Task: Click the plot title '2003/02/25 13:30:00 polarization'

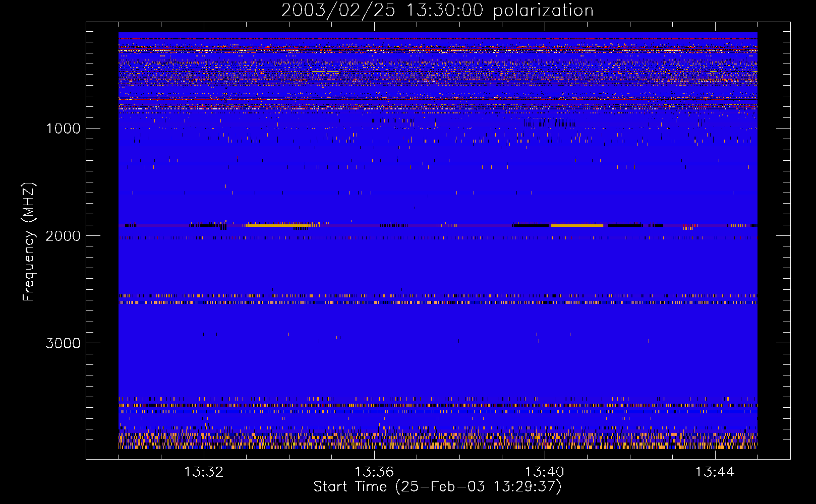Action: [x=437, y=11]
